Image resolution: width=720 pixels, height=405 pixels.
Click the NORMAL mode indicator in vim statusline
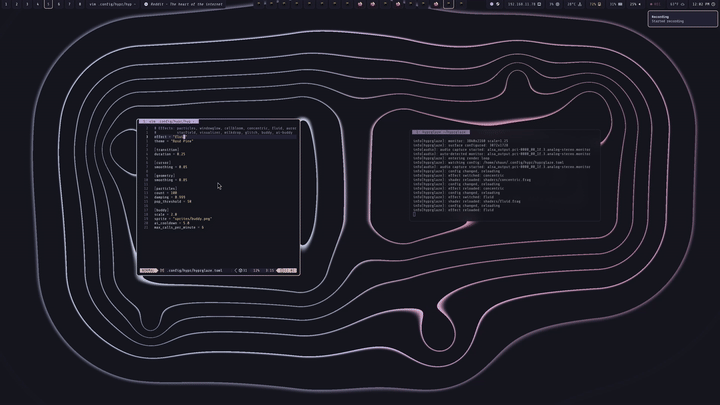tap(148, 270)
